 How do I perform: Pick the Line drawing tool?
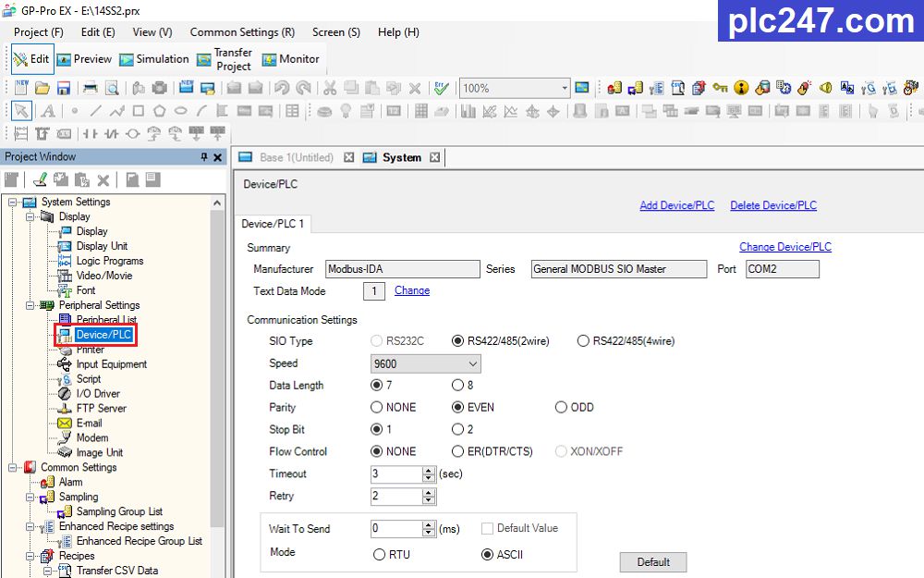coord(96,110)
